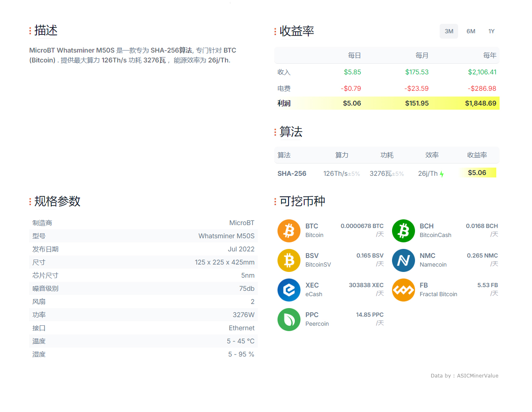Click the 126Th/s hashrate value
Screen dimensions: 532x412
335,173
